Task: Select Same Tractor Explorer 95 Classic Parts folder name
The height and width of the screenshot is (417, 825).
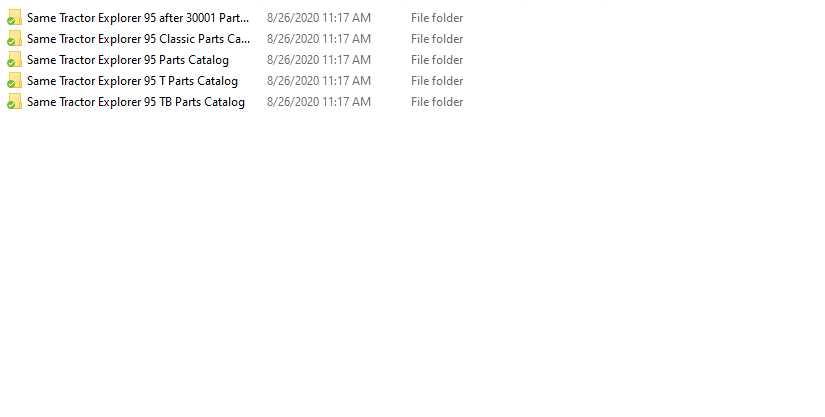Action: [138, 39]
